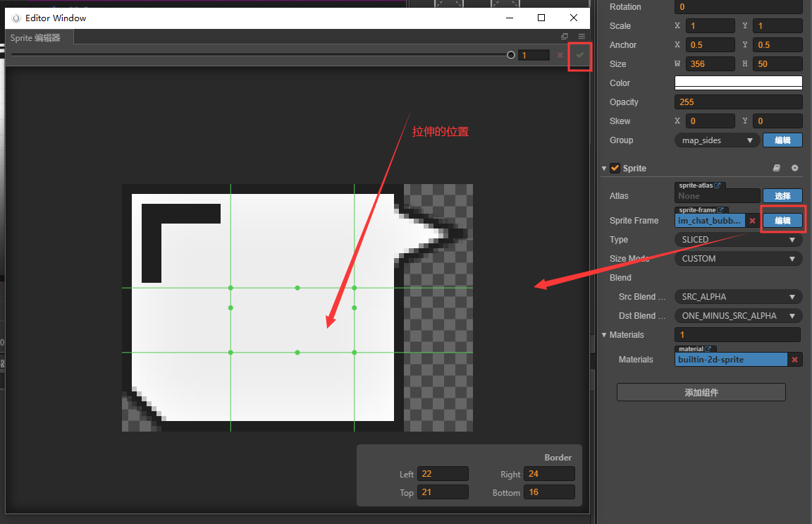
Task: Apply sprite border changes with green checkmark icon
Action: point(579,55)
